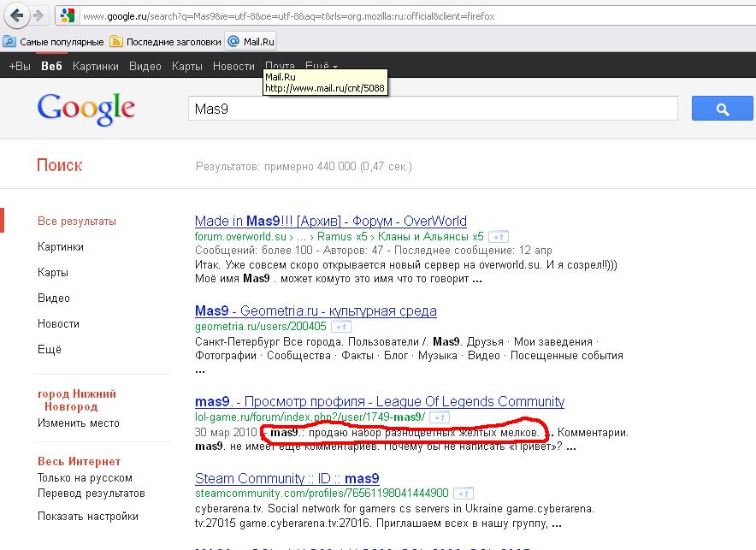Click 'Самые популярные' bookmark label
The width and height of the screenshot is (756, 550).
pos(62,42)
